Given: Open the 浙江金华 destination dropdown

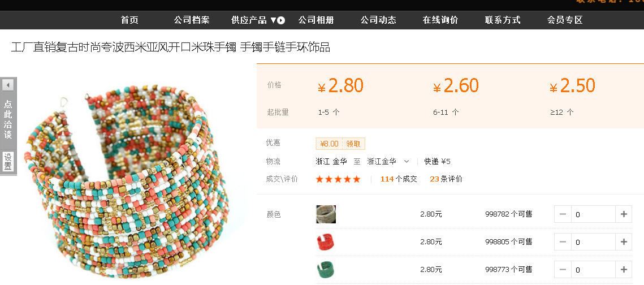Looking at the screenshot, I should 406,161.
